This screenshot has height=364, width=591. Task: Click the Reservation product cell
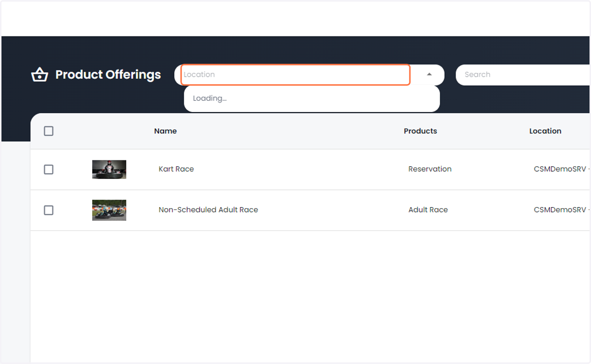[430, 169]
